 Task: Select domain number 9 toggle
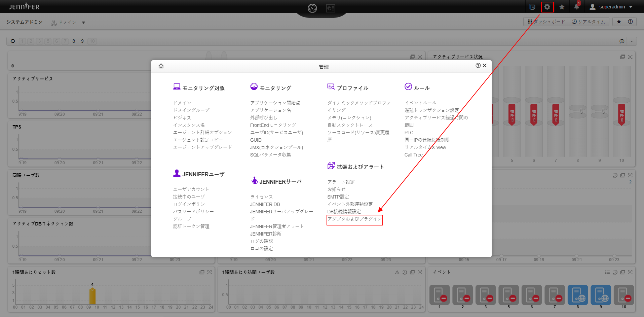click(x=82, y=41)
